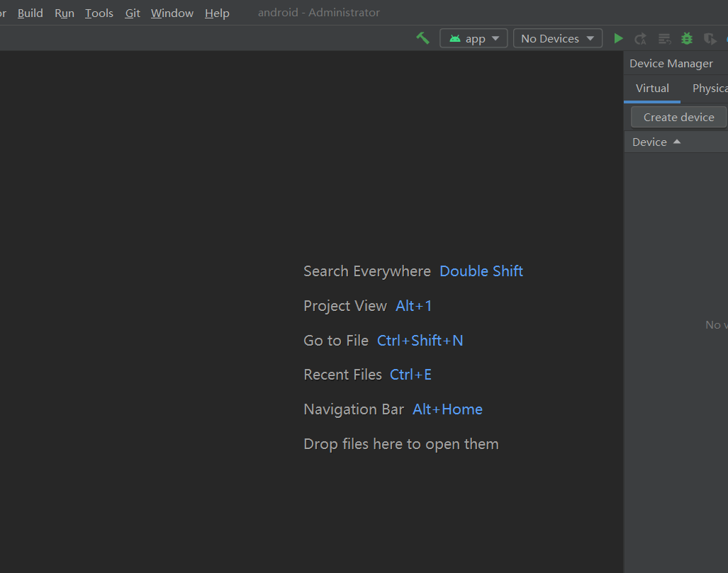728x573 pixels.
Task: Start debugging via the bug icon
Action: [x=685, y=38]
